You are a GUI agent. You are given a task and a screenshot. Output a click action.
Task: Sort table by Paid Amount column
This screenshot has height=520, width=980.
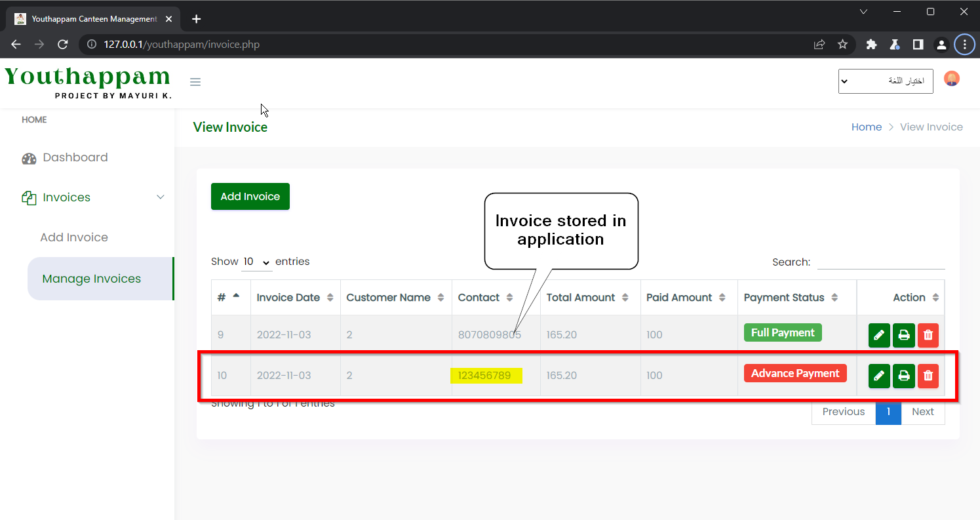[x=689, y=298]
